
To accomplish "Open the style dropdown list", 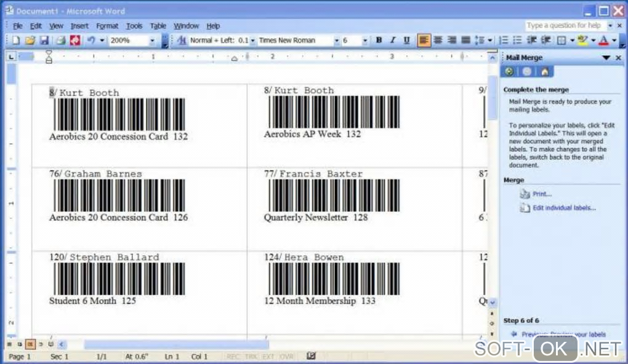I will pyautogui.click(x=252, y=41).
